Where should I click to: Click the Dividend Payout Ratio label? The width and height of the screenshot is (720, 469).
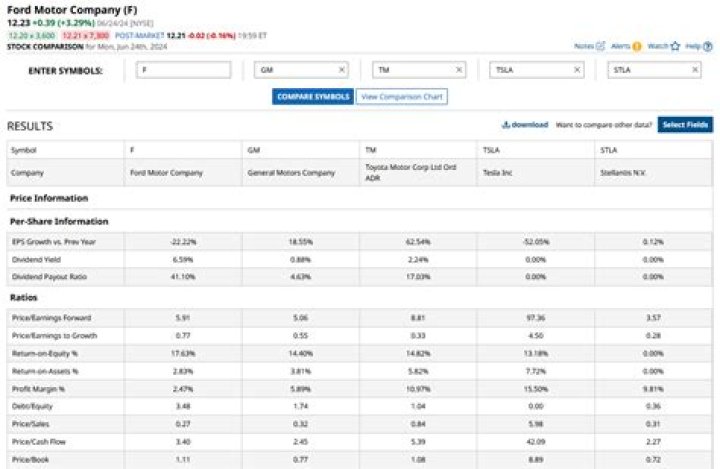[x=49, y=277]
